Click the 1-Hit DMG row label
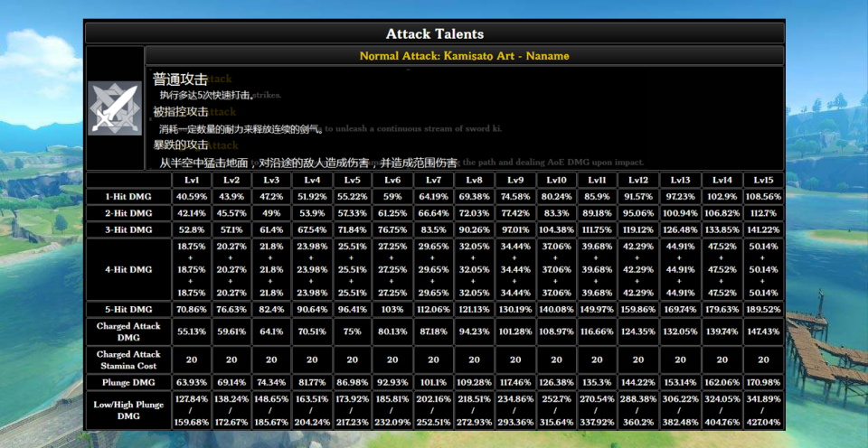The height and width of the screenshot is (448, 868). (x=128, y=196)
